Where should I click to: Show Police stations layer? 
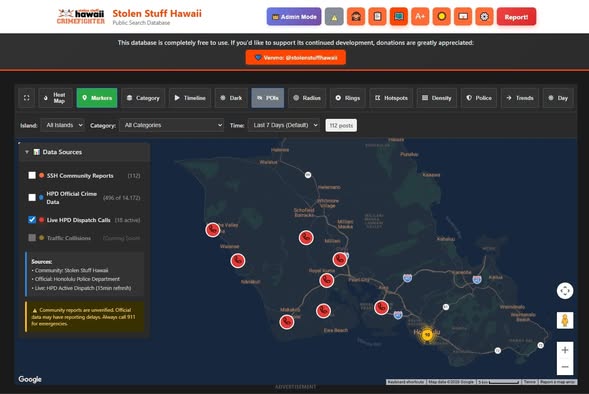click(x=479, y=98)
